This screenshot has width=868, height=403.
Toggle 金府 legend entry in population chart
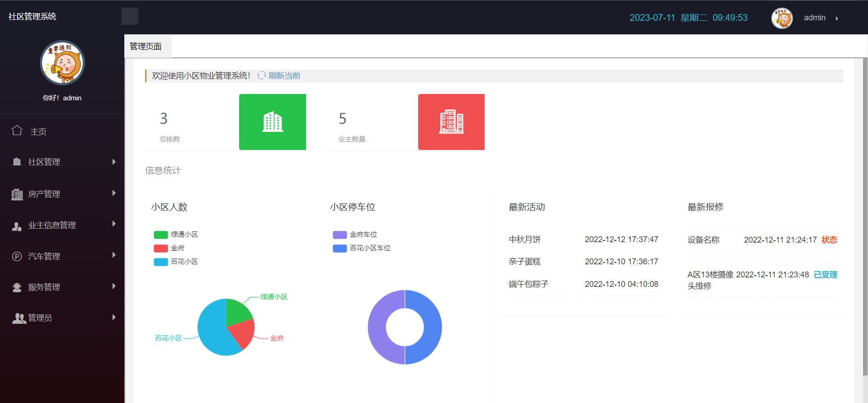click(170, 248)
